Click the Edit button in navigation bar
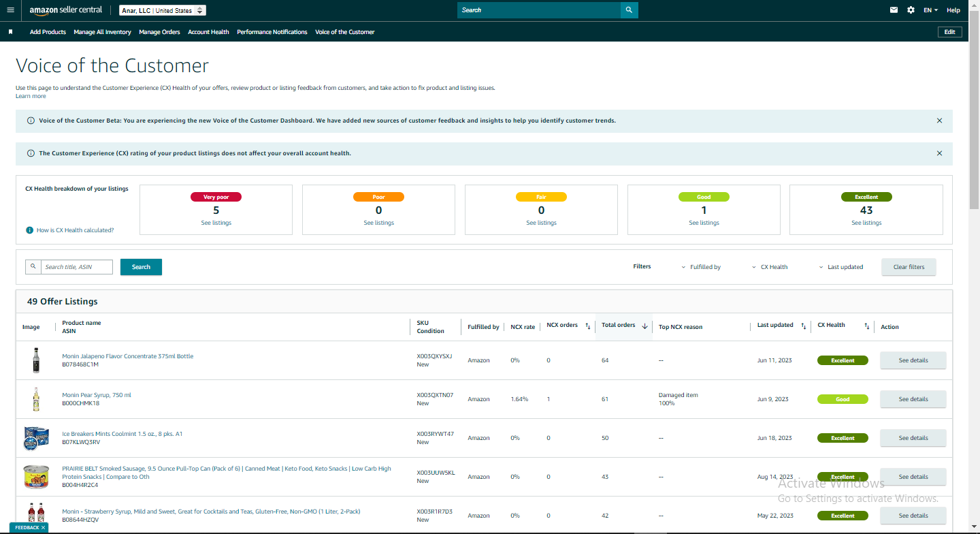The height and width of the screenshot is (534, 980). tap(949, 32)
